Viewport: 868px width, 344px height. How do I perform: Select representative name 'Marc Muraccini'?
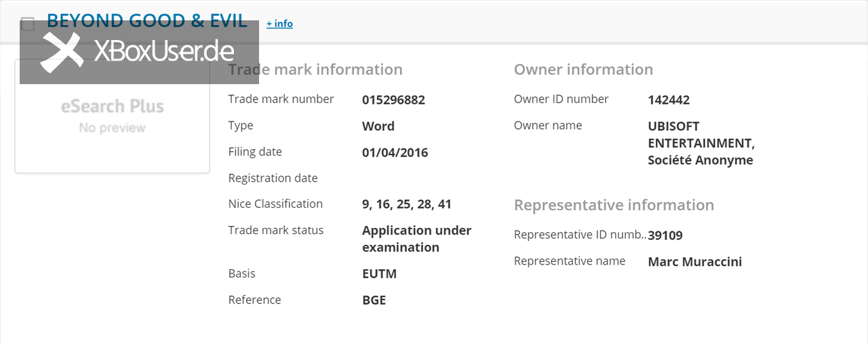695,262
